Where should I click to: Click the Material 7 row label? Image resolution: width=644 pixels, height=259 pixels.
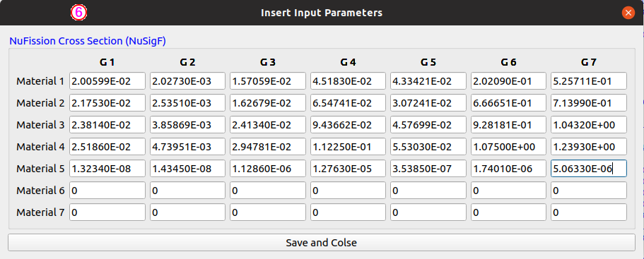[x=40, y=212]
